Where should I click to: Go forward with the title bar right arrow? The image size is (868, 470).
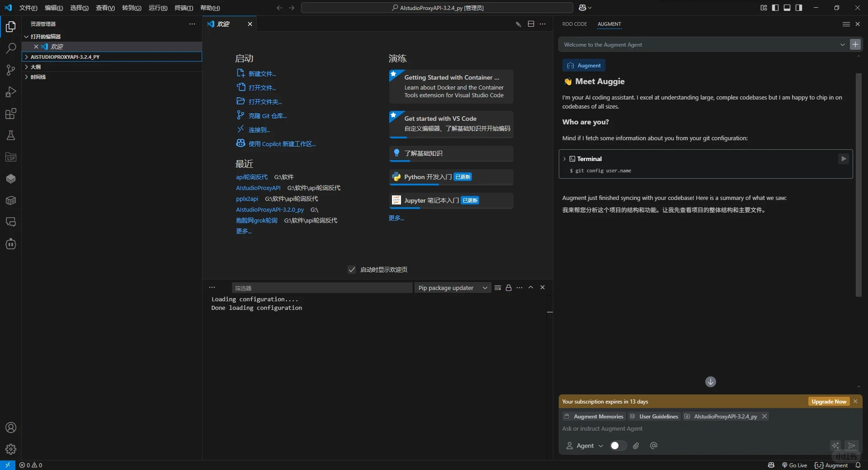[x=292, y=8]
